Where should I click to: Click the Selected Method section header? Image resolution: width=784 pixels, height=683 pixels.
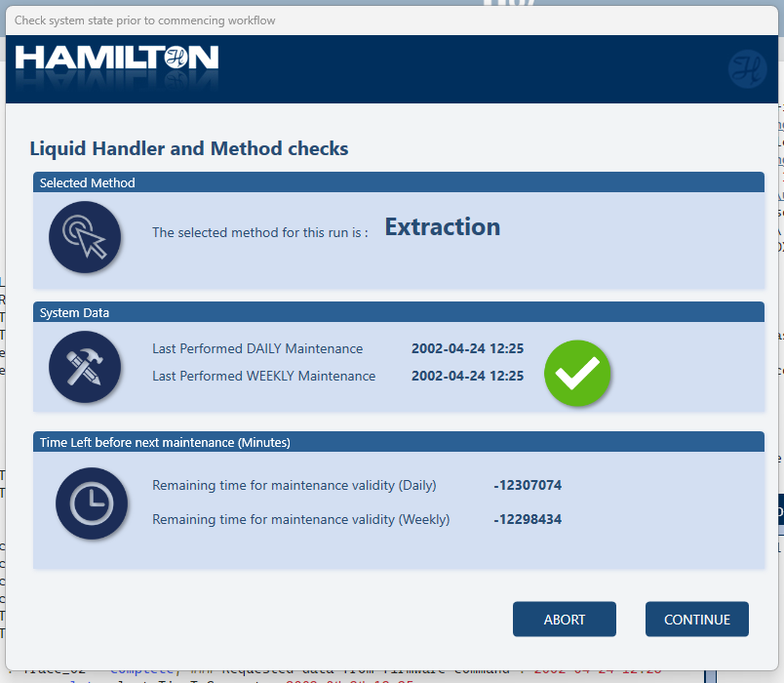pyautogui.click(x=88, y=182)
